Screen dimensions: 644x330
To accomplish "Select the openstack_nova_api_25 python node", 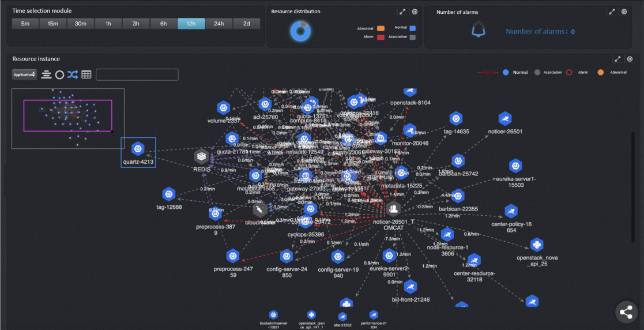I will tap(536, 245).
